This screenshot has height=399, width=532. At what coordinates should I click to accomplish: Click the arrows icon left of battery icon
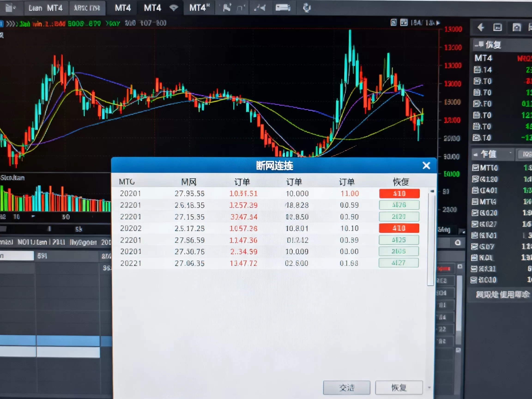[x=260, y=8]
